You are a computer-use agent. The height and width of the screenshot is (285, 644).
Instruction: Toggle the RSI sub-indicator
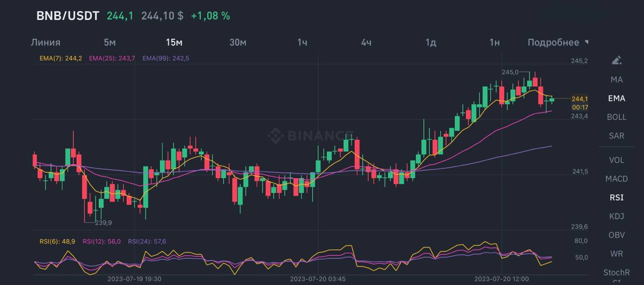pos(616,198)
